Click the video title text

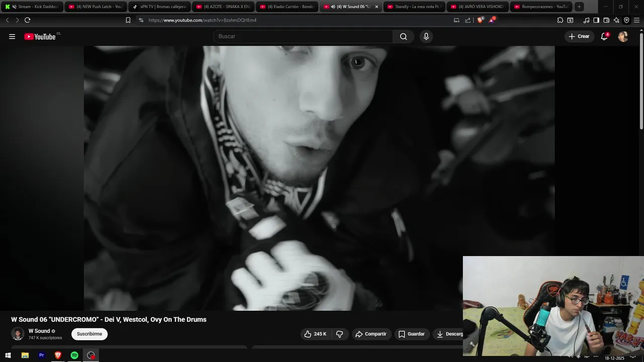point(109,319)
